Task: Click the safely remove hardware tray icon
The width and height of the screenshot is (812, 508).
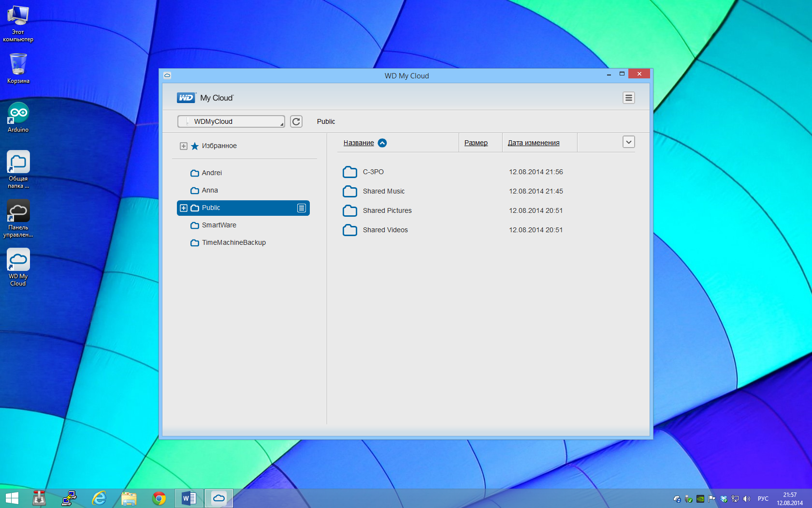Action: (x=689, y=499)
